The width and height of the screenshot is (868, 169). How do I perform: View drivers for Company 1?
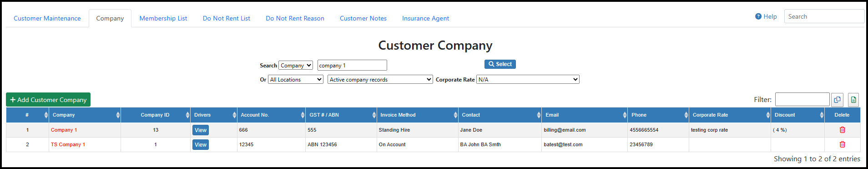[x=201, y=130]
